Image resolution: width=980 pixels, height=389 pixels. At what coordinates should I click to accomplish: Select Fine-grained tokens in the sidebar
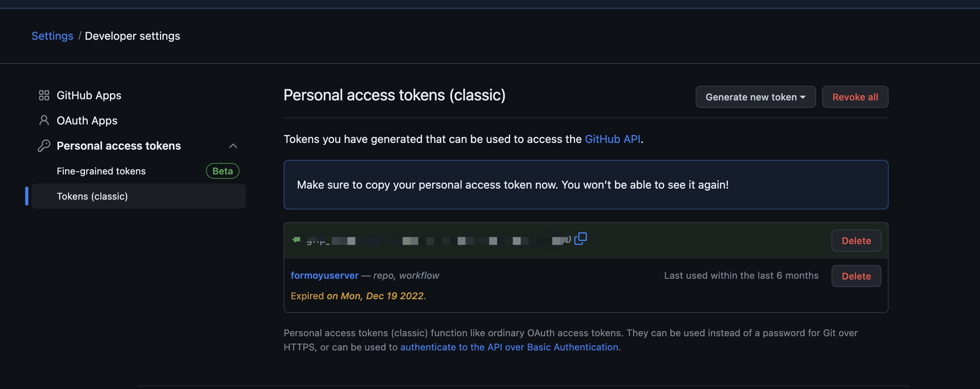coord(101,171)
